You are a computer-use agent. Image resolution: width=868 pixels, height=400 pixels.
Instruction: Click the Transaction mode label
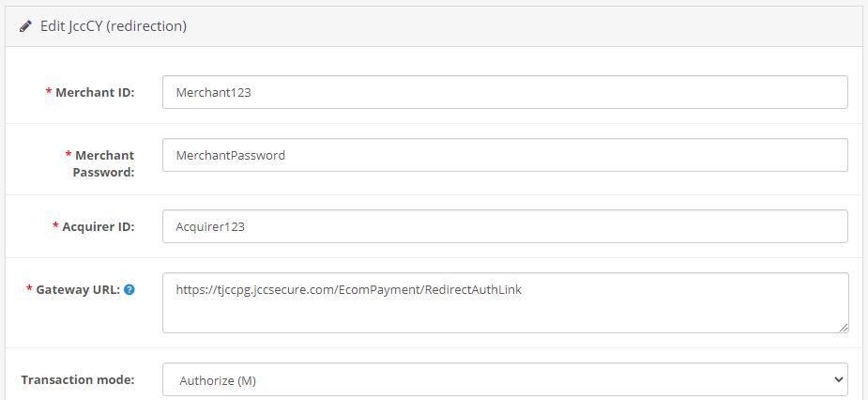tap(78, 380)
